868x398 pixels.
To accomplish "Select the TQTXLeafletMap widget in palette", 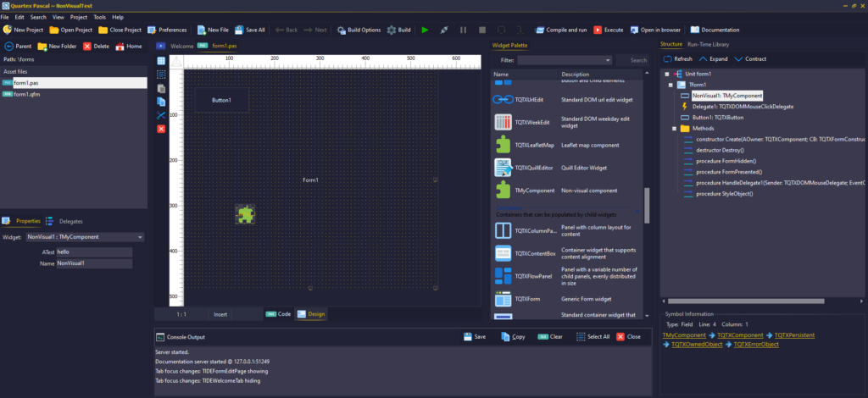I will coord(504,145).
